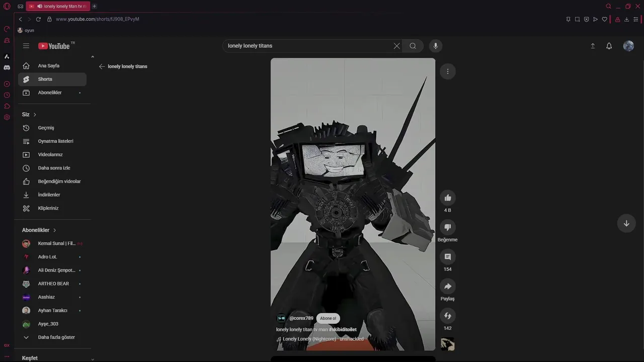Open the notifications bell

click(609, 46)
